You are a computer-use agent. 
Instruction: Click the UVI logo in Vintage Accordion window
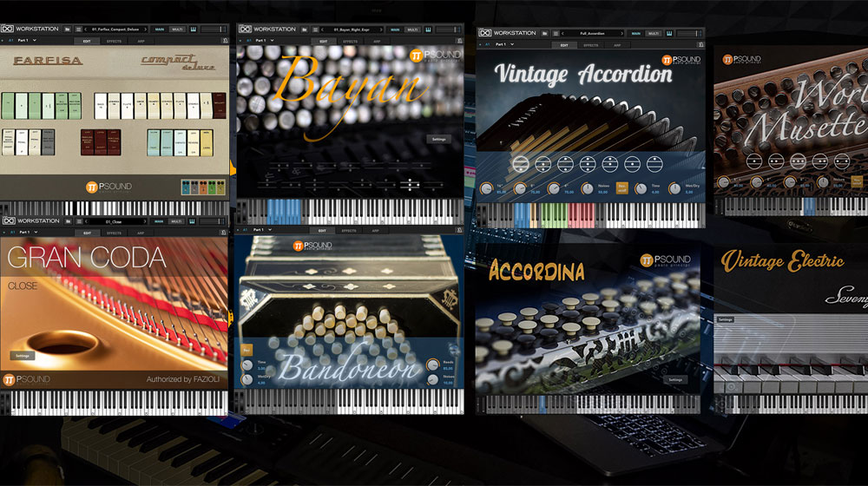[x=485, y=33]
